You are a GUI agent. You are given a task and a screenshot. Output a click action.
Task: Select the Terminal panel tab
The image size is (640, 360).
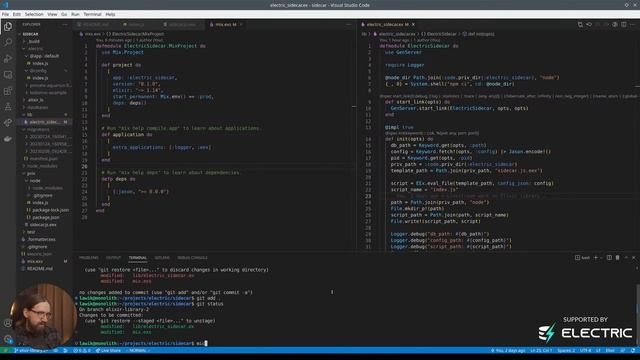pos(138,258)
